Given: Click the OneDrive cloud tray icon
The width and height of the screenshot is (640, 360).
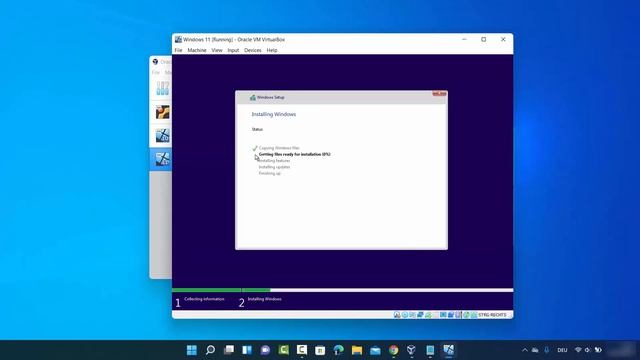Looking at the screenshot, I should point(535,350).
